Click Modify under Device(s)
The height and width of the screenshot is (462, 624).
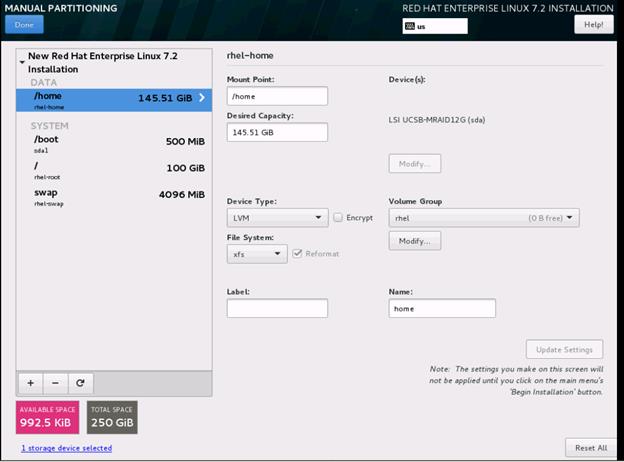tap(415, 164)
